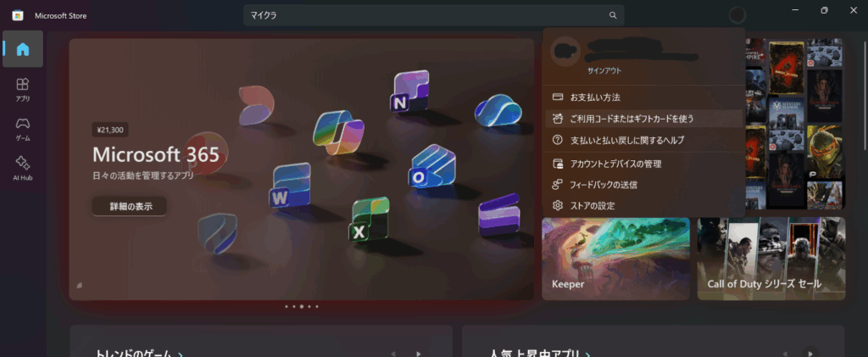Image resolution: width=868 pixels, height=357 pixels.
Task: Open the アプリ section in sidebar
Action: (x=23, y=88)
